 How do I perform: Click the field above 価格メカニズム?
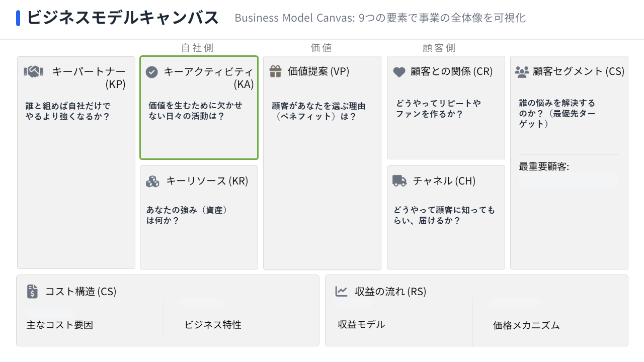click(x=514, y=303)
